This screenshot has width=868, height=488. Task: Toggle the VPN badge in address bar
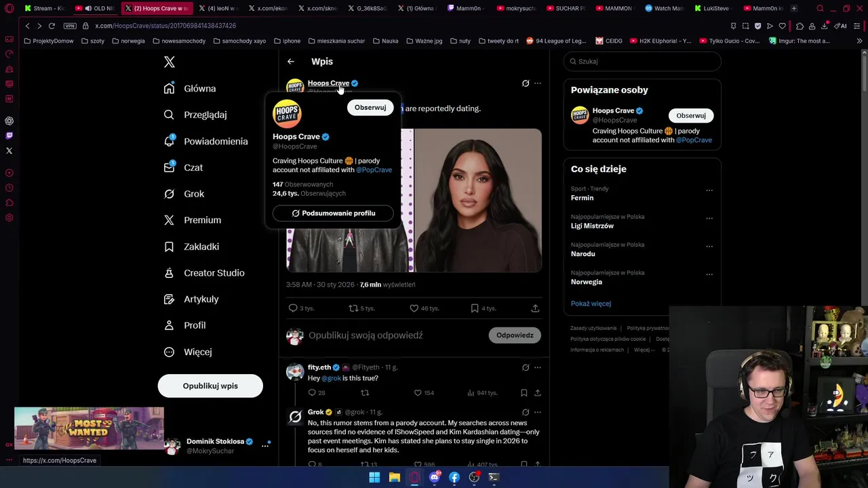click(70, 26)
